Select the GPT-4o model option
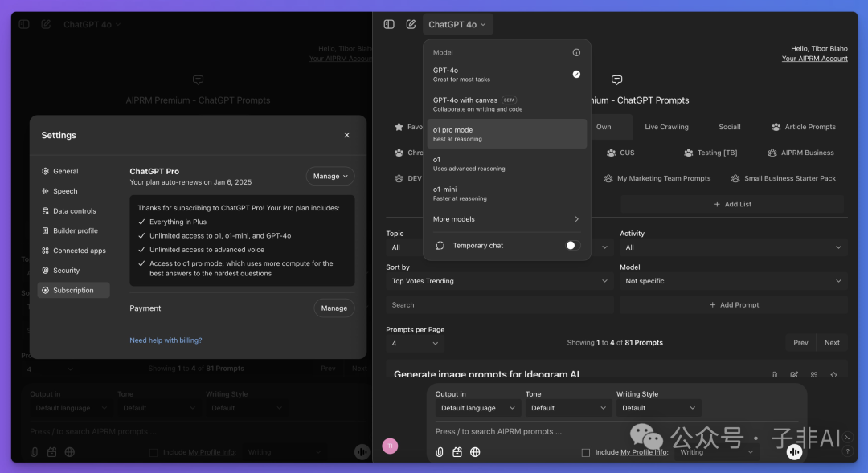 coord(506,74)
